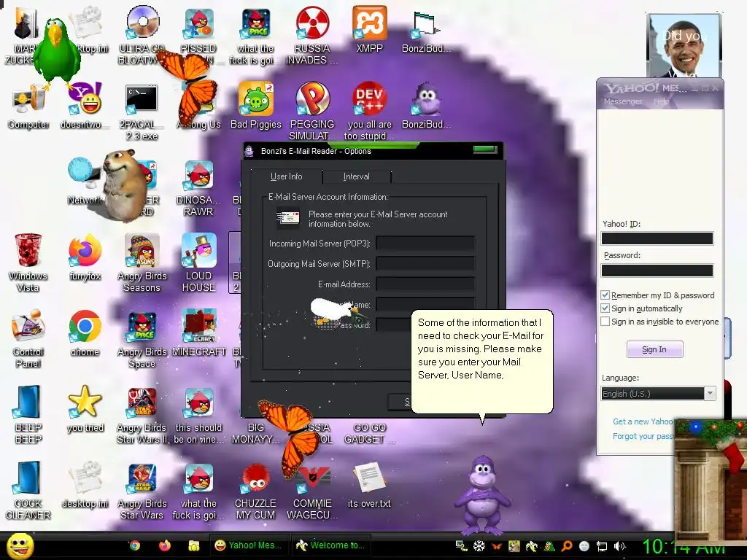Image resolution: width=747 pixels, height=560 pixels.
Task: Open the DINOSA... RAWR desktop icon
Action: (x=198, y=187)
